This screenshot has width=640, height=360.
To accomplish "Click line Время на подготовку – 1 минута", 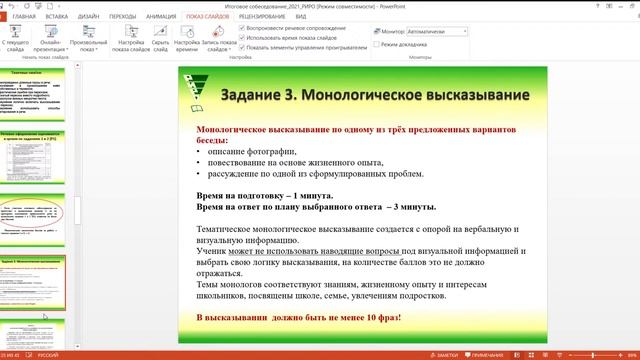I will click(x=264, y=196).
